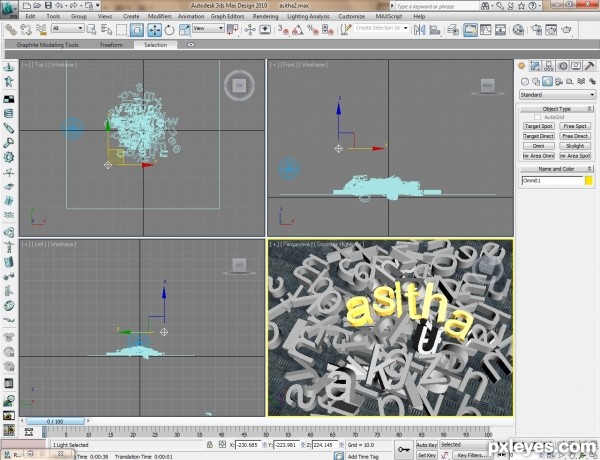Open Select by Name list
The width and height of the screenshot is (600, 460).
106,29
